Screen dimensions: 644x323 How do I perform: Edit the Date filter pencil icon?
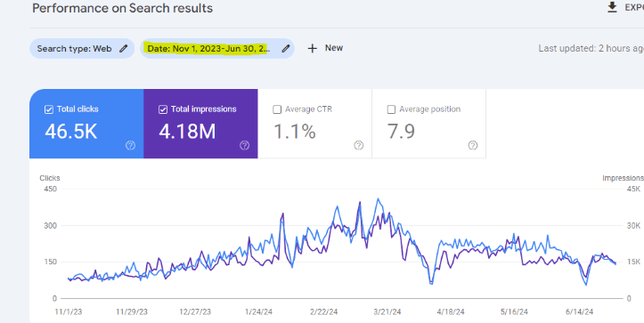(x=285, y=48)
